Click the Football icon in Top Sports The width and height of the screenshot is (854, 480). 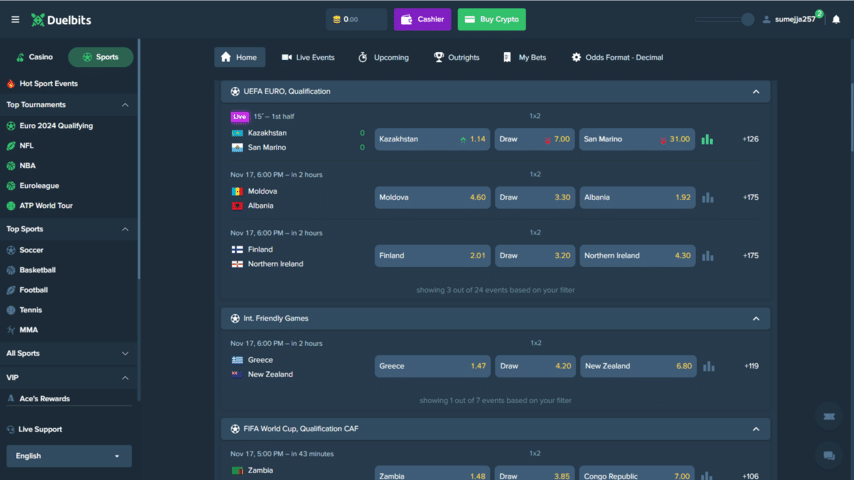coord(11,290)
